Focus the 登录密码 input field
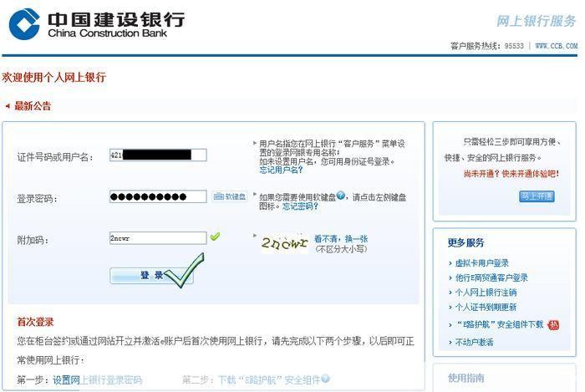Screen dimensions: 585x392 158,196
